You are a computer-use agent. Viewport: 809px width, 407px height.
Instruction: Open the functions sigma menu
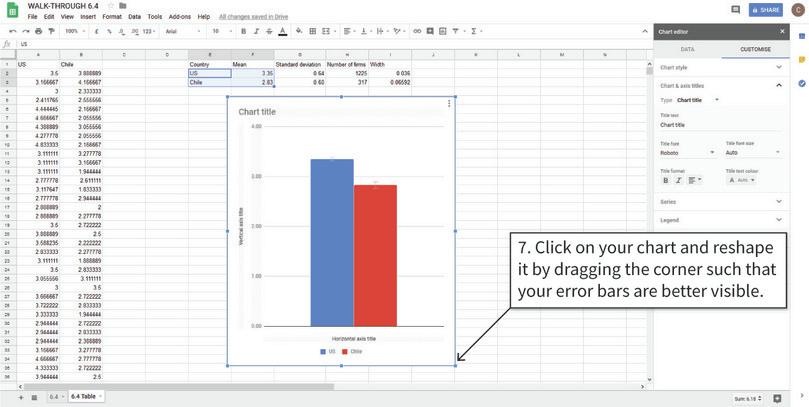click(x=476, y=31)
